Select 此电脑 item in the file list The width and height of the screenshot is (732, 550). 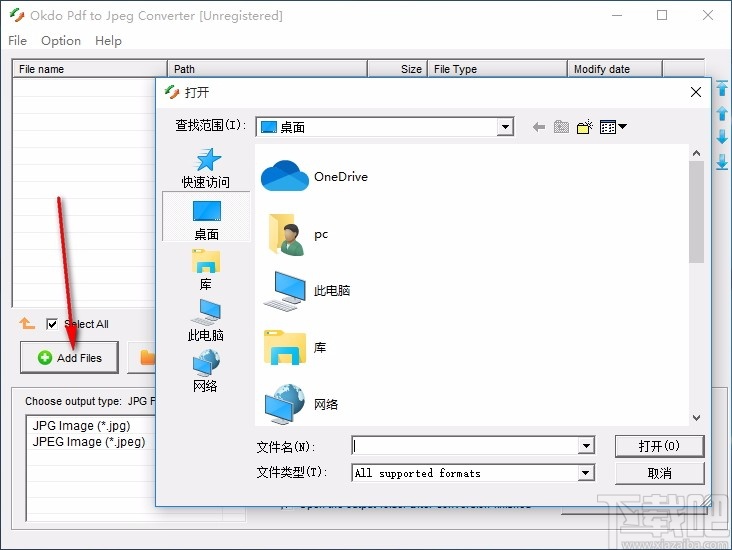coord(306,290)
